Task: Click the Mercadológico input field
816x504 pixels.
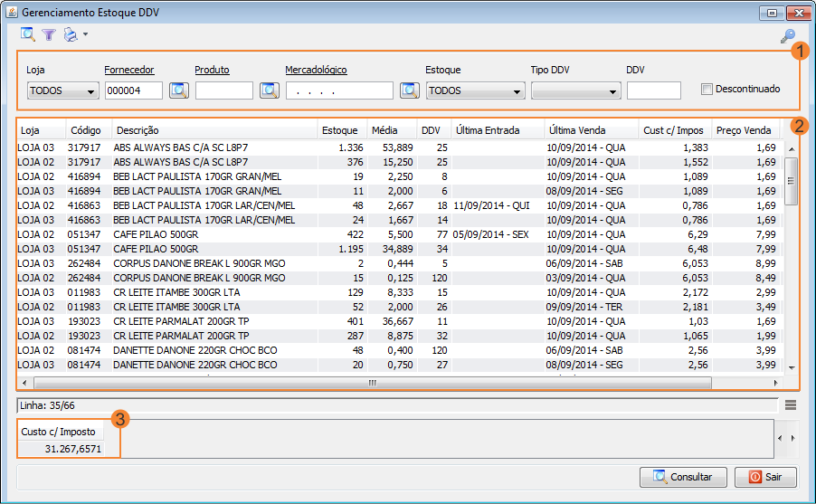Action: point(339,90)
